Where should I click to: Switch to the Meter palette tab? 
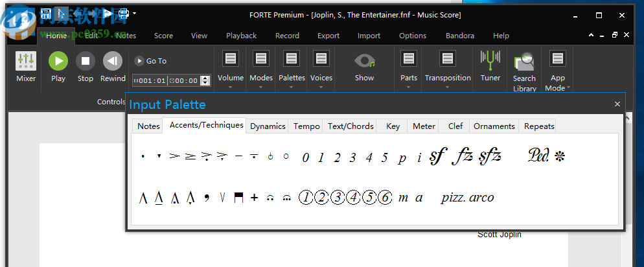[x=424, y=126]
